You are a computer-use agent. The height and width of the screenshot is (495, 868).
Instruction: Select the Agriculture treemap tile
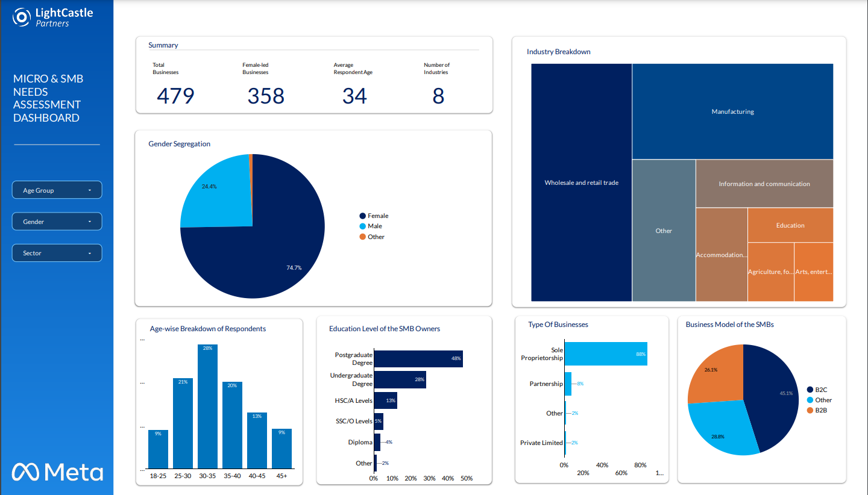pyautogui.click(x=771, y=272)
